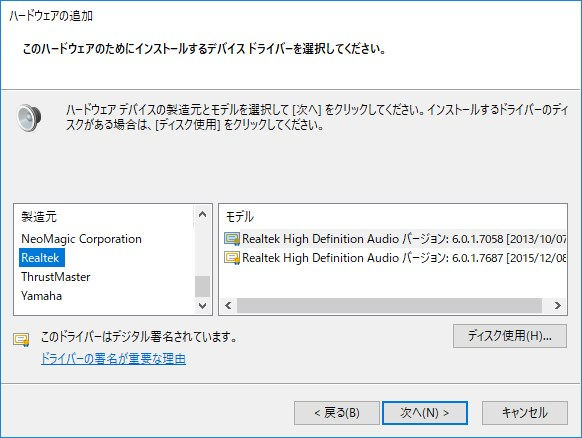This screenshot has height=438, width=582.
Task: Click the certificate icon of driver version 6.0.1.7687
Action: [232, 258]
